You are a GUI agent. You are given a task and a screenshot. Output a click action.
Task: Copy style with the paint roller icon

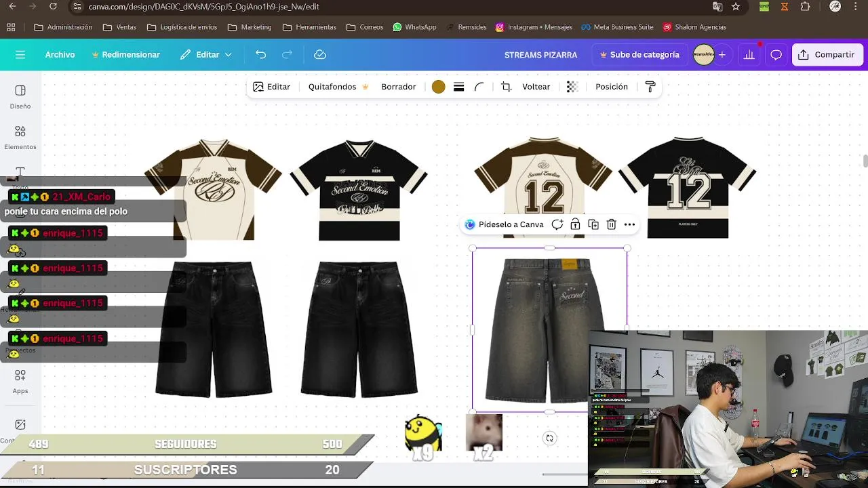coord(650,87)
